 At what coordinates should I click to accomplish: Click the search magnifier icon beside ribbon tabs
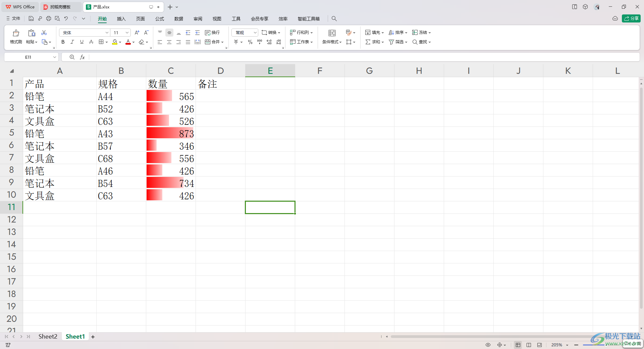pyautogui.click(x=334, y=19)
